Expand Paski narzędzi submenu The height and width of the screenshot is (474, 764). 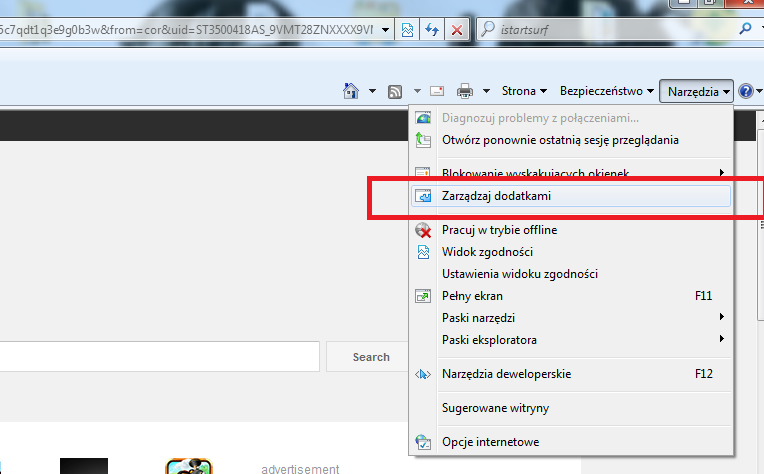pos(478,318)
